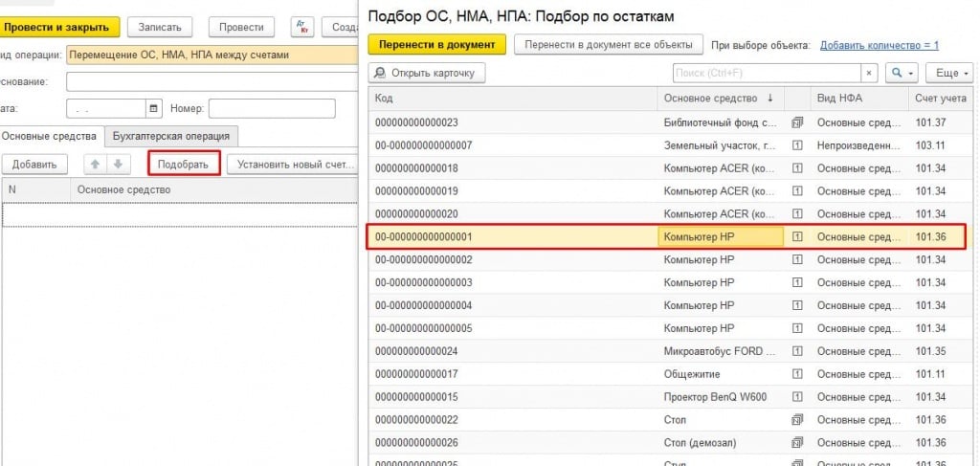Click the single-item icon of Земельный участок row
The width and height of the screenshot is (980, 466).
[796, 145]
